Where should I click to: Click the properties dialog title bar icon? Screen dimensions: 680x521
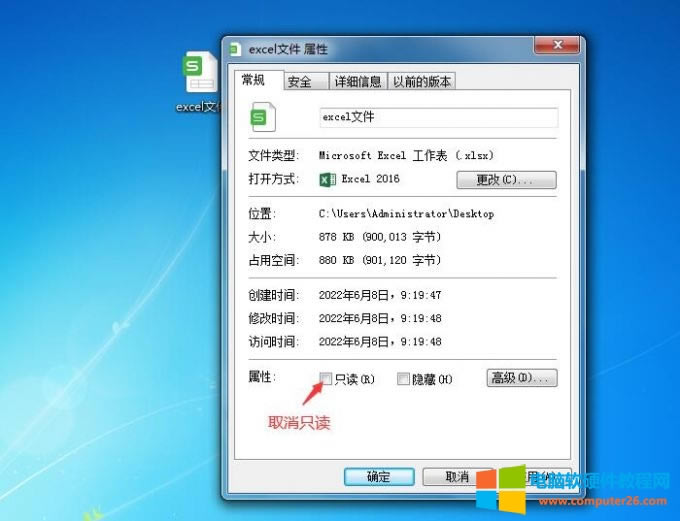click(235, 49)
